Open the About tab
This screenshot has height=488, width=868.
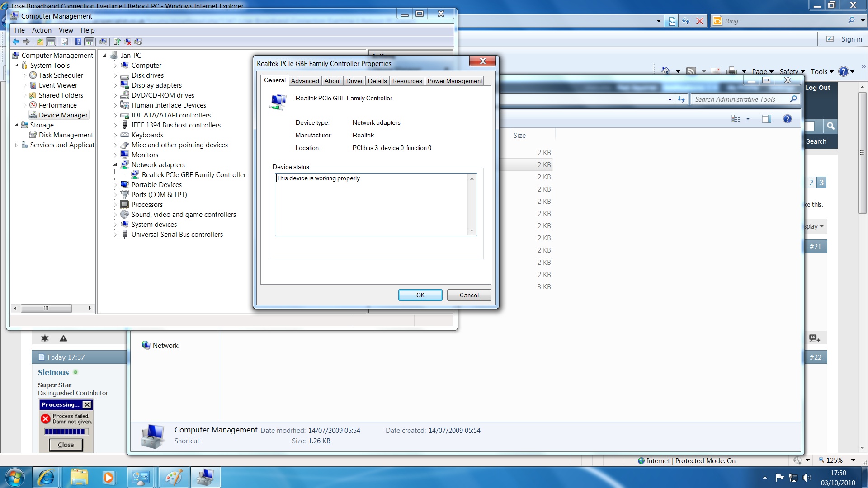(332, 81)
